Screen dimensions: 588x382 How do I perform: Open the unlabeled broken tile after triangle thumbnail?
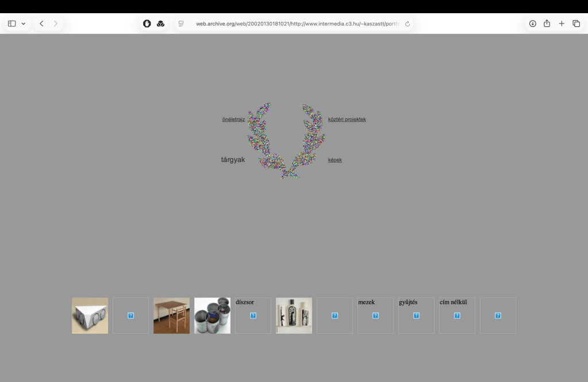tap(130, 315)
